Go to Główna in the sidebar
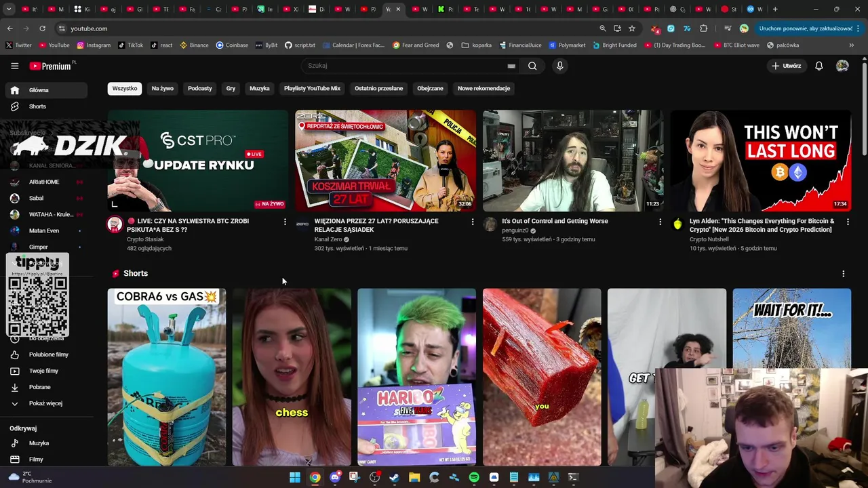868x488 pixels. [x=46, y=90]
